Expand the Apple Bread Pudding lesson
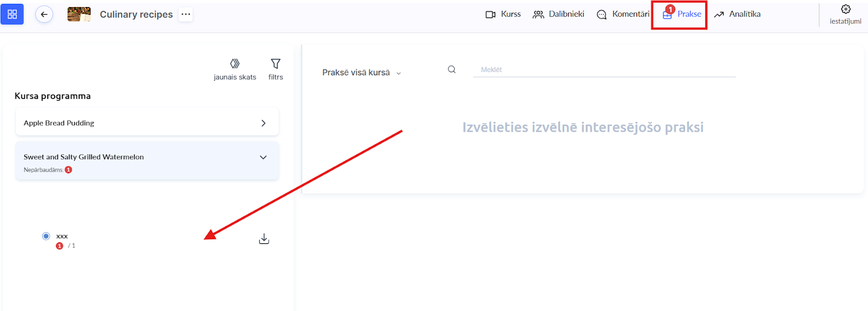This screenshot has height=311, width=868. click(x=263, y=123)
